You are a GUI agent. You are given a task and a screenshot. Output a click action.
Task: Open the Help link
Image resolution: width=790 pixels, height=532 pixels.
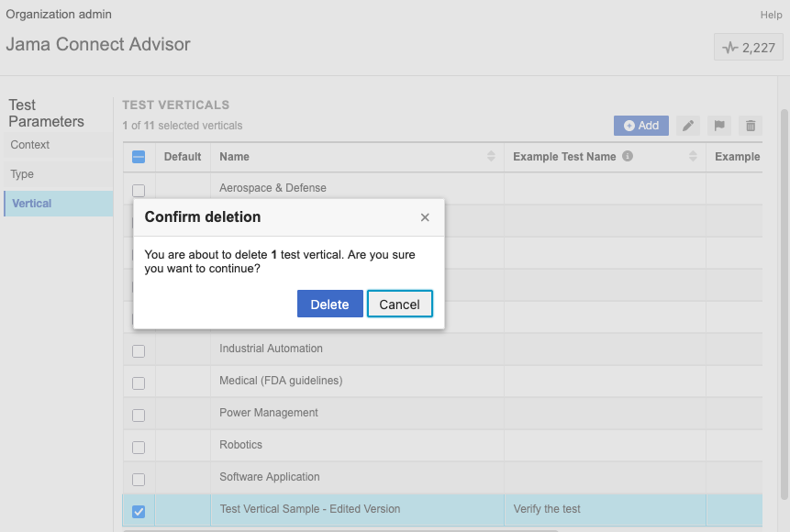(771, 15)
